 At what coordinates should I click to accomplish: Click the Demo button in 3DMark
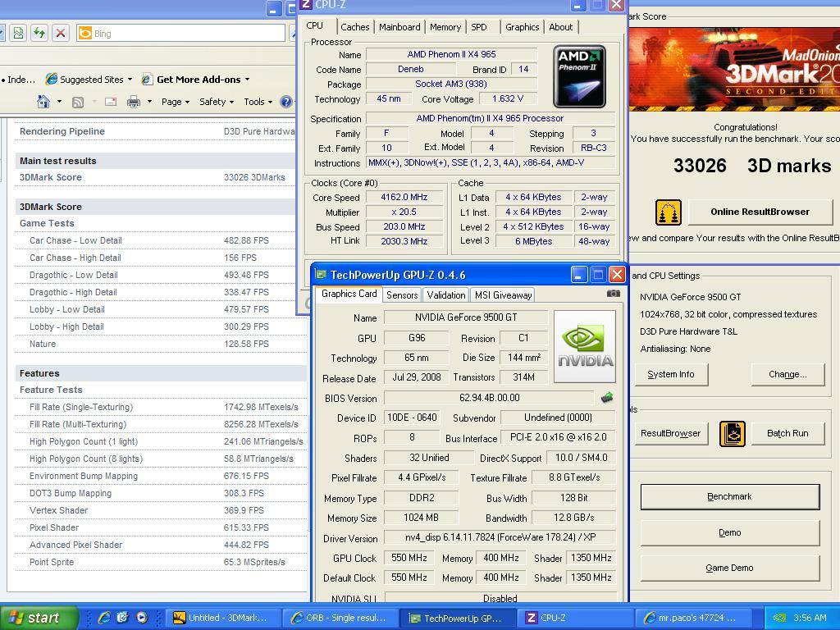pos(729,533)
